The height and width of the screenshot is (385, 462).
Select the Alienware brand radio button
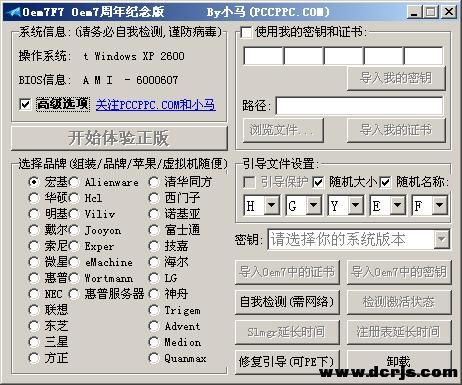[x=74, y=182]
